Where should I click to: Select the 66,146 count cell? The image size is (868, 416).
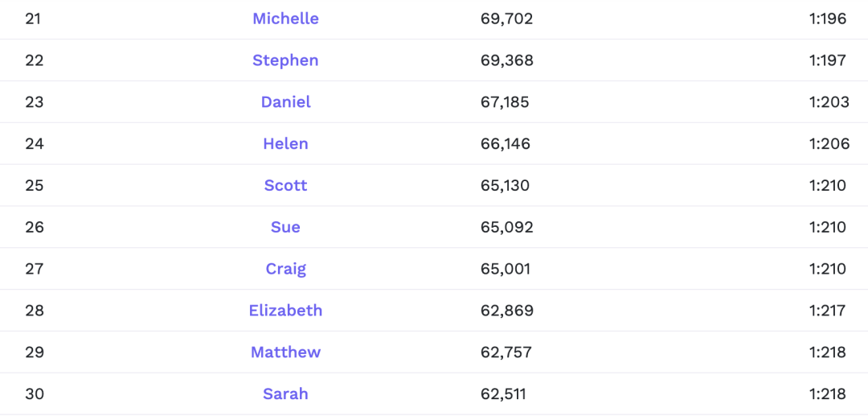tap(506, 144)
